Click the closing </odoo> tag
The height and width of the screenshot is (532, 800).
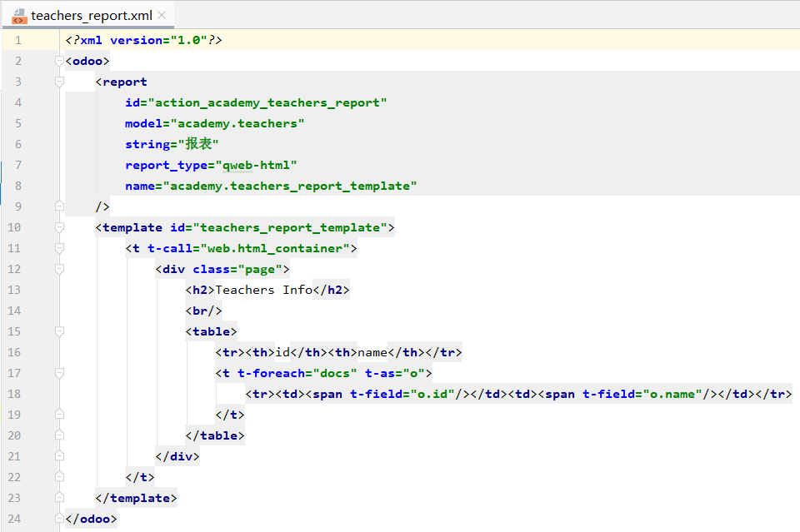(92, 520)
